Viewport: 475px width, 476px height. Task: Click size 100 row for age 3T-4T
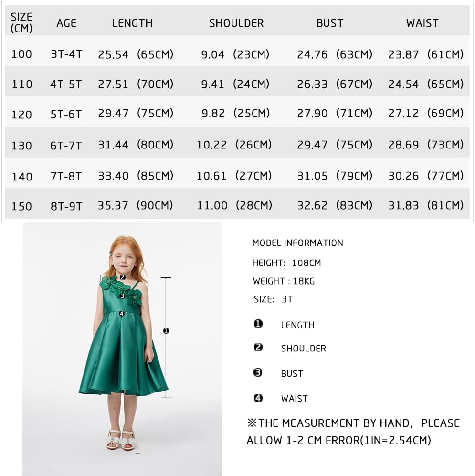tap(237, 54)
